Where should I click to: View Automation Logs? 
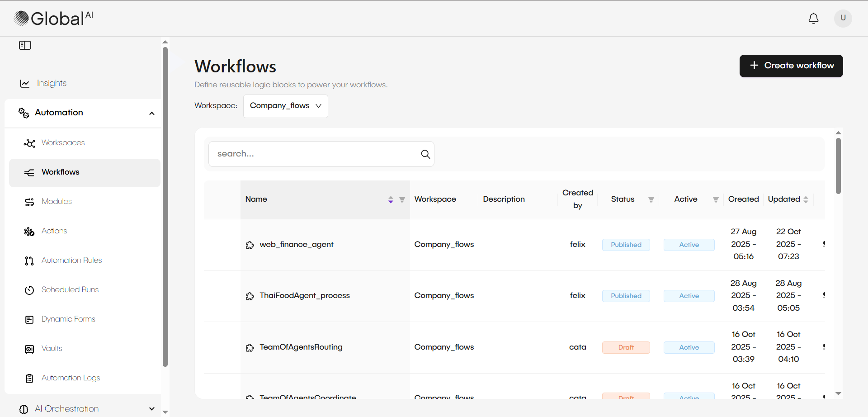70,378
